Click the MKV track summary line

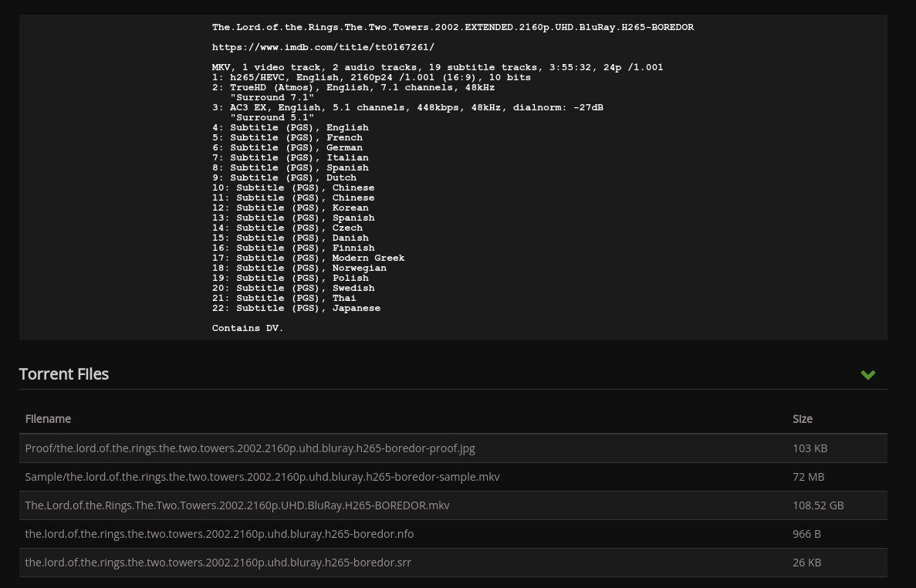tap(438, 67)
